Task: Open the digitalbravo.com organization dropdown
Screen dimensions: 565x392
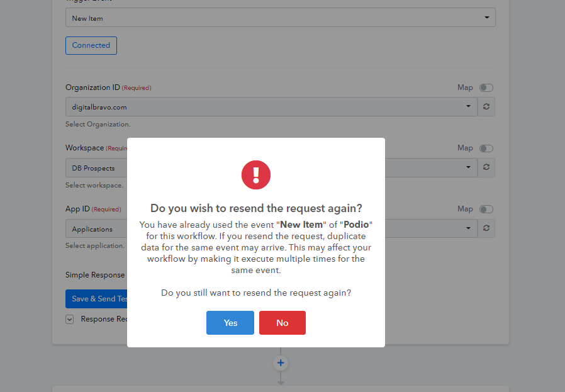Action: (x=271, y=106)
